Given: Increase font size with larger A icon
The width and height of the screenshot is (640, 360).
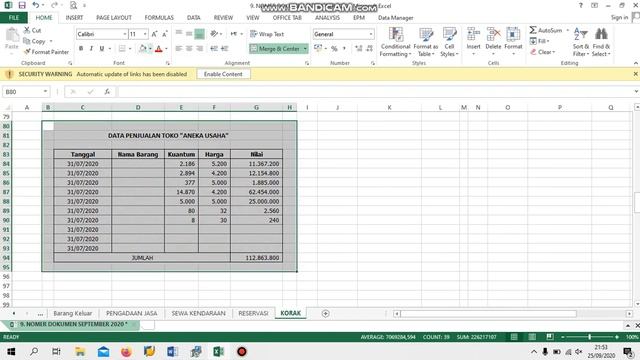Looking at the screenshot, I should (154, 34).
